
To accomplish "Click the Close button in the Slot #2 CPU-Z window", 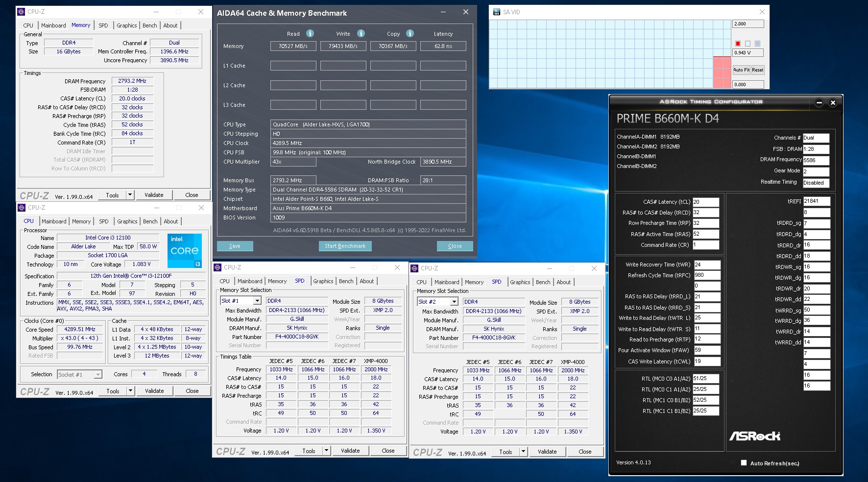I will click(585, 452).
